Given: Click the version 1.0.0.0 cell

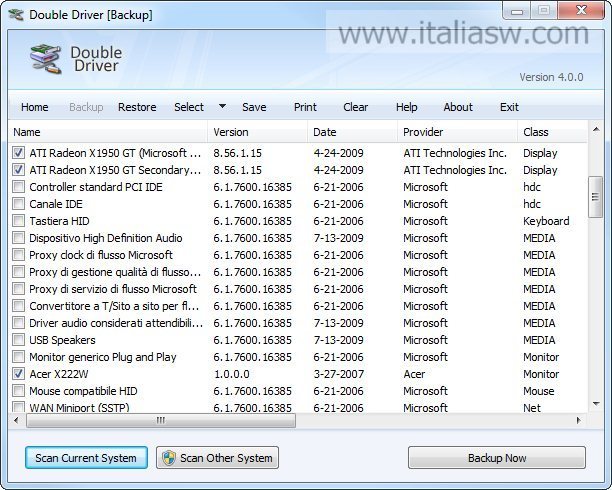Looking at the screenshot, I should (x=232, y=374).
